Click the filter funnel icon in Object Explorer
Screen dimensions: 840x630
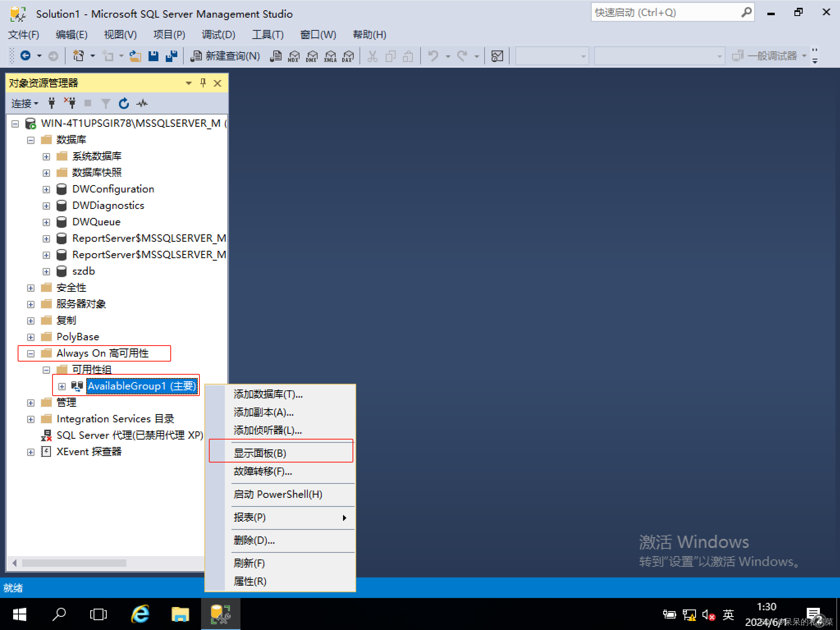pyautogui.click(x=105, y=103)
